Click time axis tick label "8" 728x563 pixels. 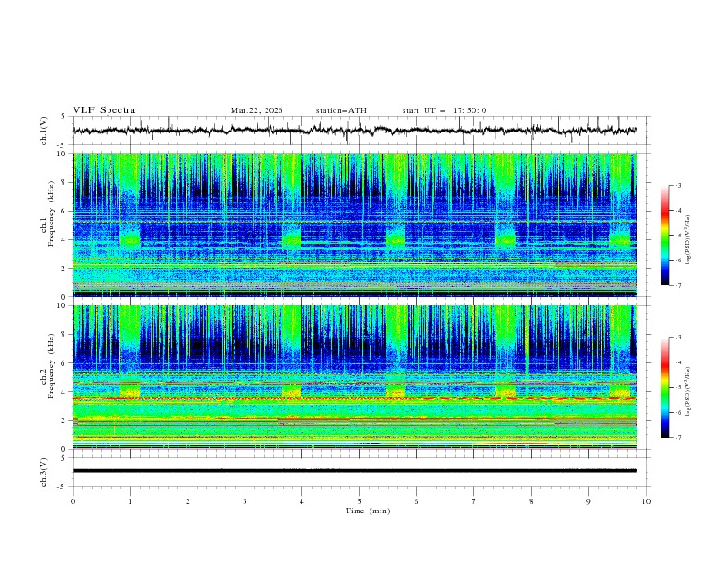531,501
